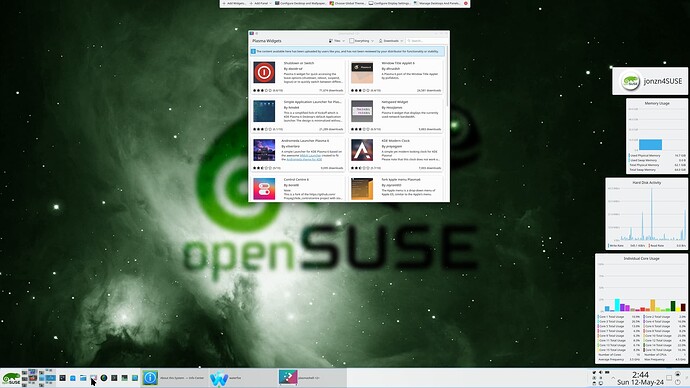Open the Simple Application Launcher thumbnail

click(x=264, y=111)
